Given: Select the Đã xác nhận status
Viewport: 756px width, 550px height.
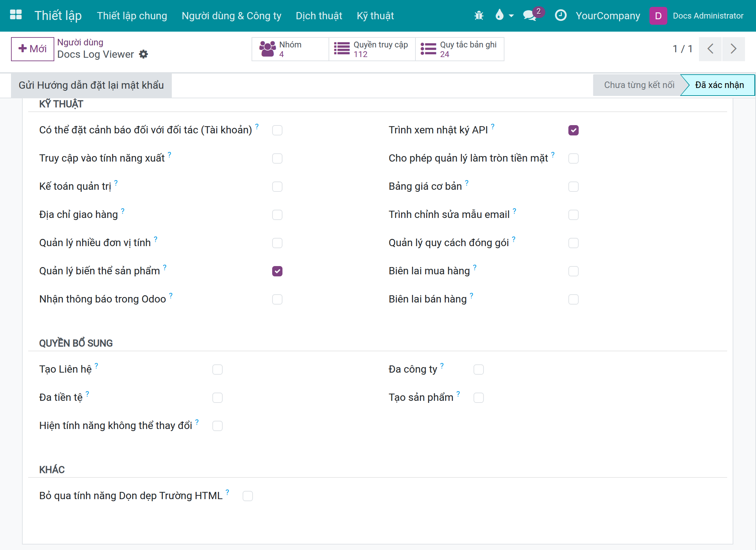Looking at the screenshot, I should 719,85.
